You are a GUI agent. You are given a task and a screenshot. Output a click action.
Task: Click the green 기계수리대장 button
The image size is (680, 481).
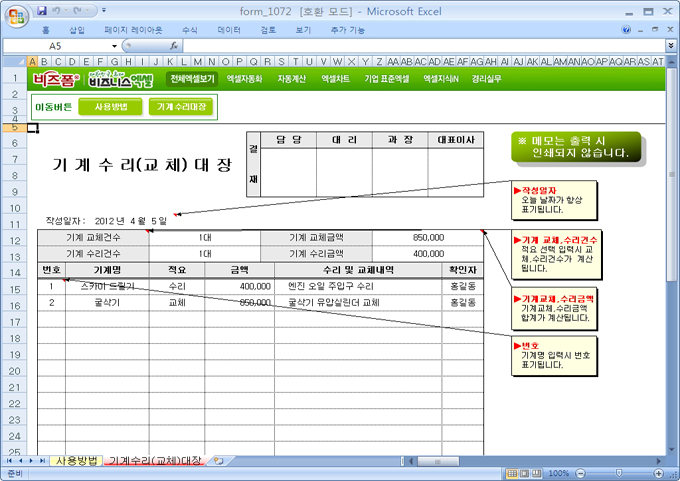(180, 106)
